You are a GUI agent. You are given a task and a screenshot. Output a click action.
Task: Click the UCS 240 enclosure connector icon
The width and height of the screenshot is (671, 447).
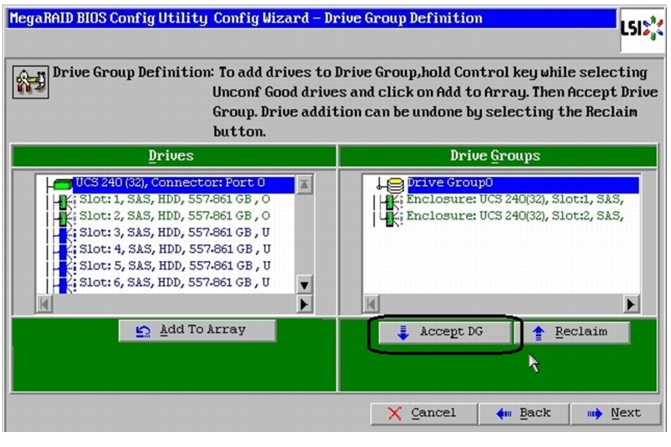pyautogui.click(x=62, y=184)
